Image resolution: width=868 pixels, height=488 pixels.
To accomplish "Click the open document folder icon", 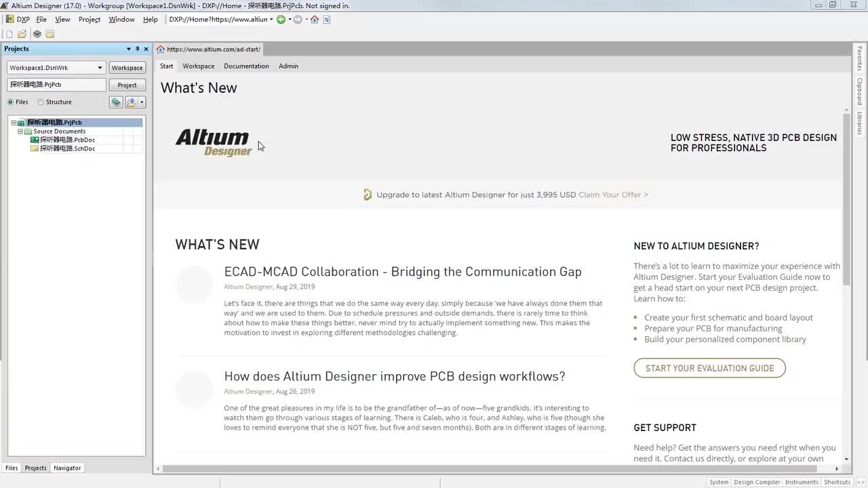I will click(22, 34).
